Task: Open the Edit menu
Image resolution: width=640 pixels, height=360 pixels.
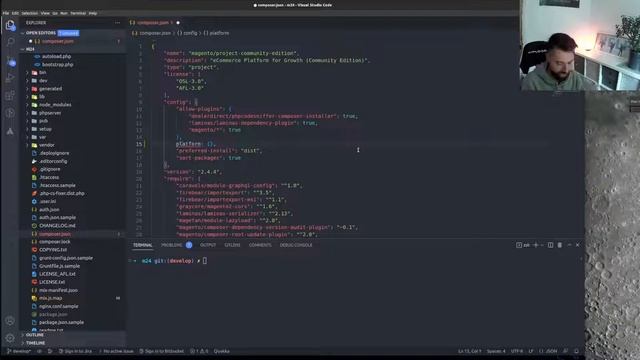Action: (15, 13)
